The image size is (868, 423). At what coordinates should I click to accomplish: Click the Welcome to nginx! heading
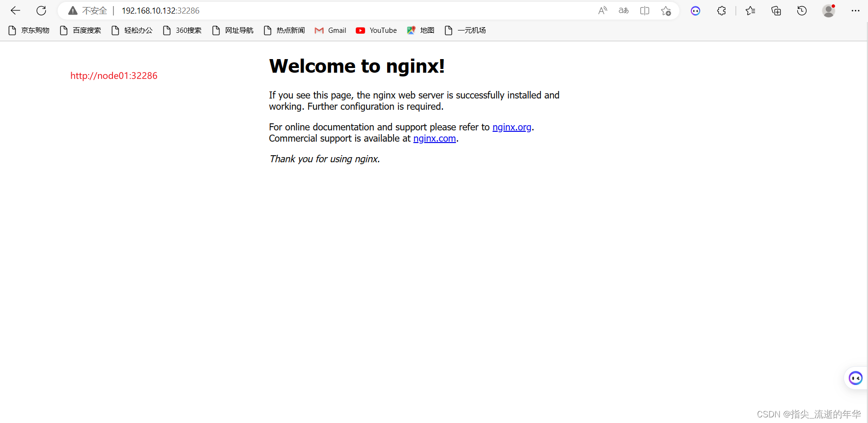click(357, 66)
